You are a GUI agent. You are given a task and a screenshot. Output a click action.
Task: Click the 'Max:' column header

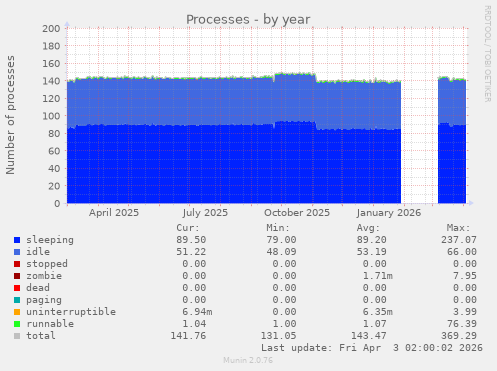click(x=458, y=228)
